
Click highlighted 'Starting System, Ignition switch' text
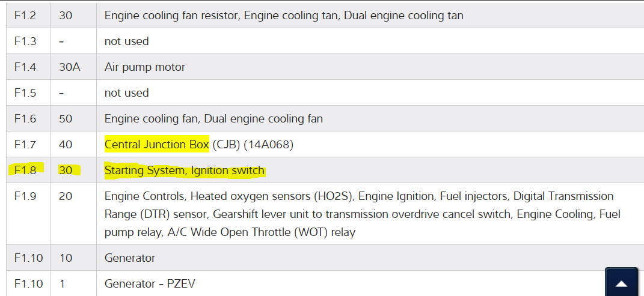point(185,171)
